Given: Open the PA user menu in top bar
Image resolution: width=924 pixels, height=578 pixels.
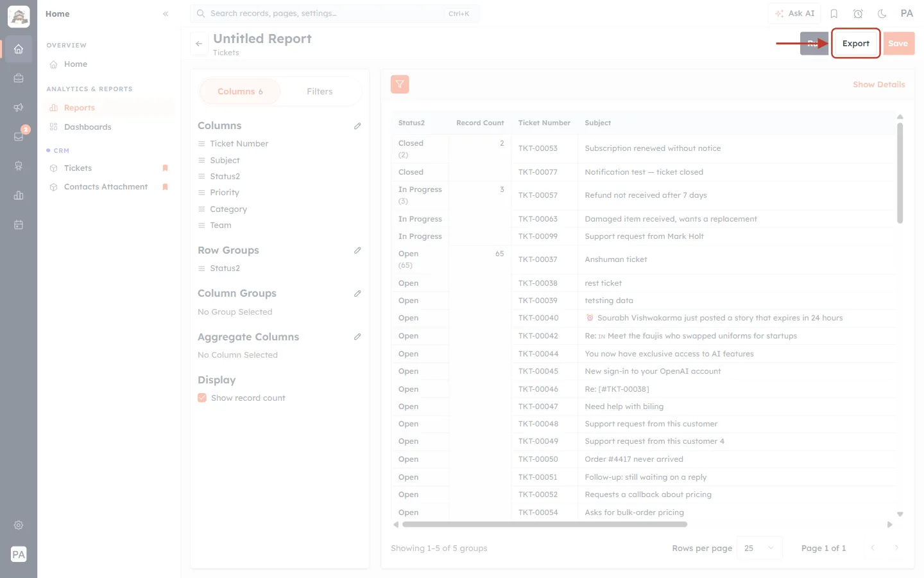Looking at the screenshot, I should click(907, 13).
